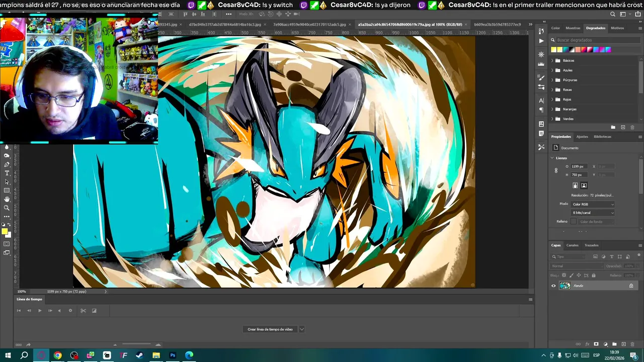
Task: Click the foreground yellow color swatch
Action: [x=5, y=232]
